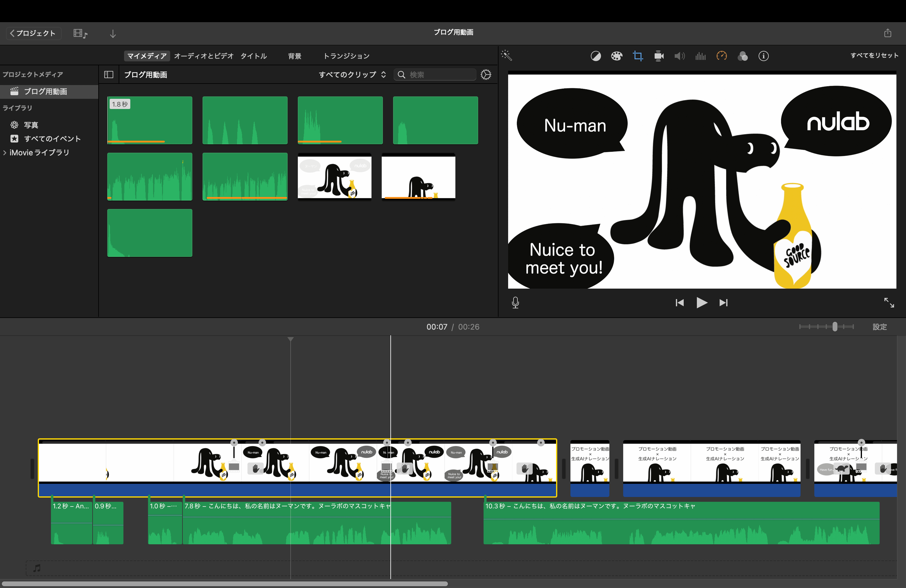The image size is (906, 588).
Task: Jump to previous clip in viewer
Action: point(679,303)
